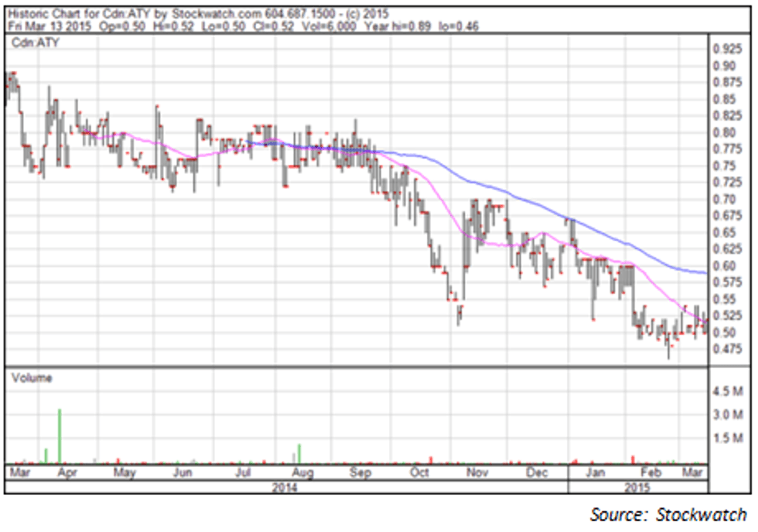Click the Feb month marker
758x532 pixels.
point(654,472)
